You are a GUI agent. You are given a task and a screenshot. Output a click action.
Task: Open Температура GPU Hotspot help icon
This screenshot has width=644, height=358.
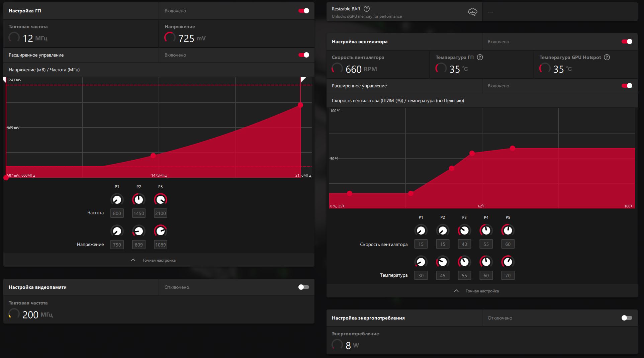click(x=607, y=57)
